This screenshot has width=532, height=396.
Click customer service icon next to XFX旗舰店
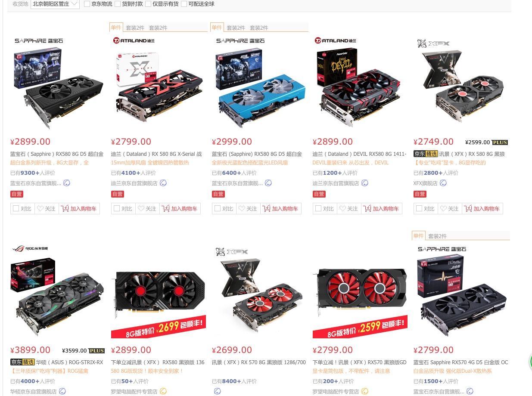(x=443, y=183)
